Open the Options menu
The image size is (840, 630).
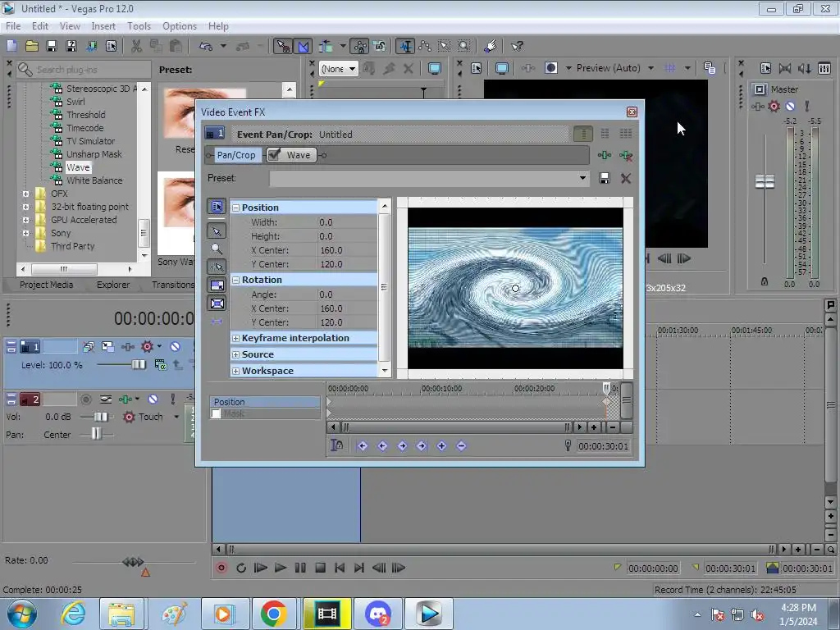(180, 26)
